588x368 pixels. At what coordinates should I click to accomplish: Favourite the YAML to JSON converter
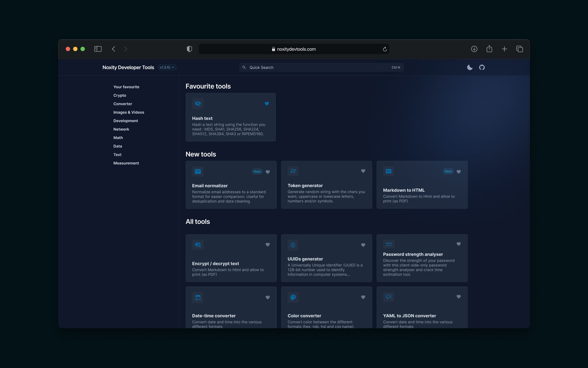coord(458,296)
